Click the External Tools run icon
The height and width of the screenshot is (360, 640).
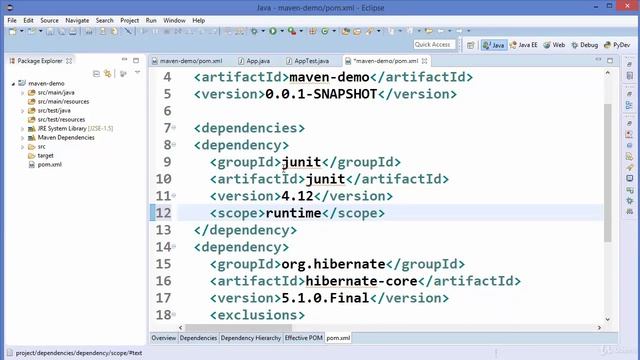[x=292, y=31]
